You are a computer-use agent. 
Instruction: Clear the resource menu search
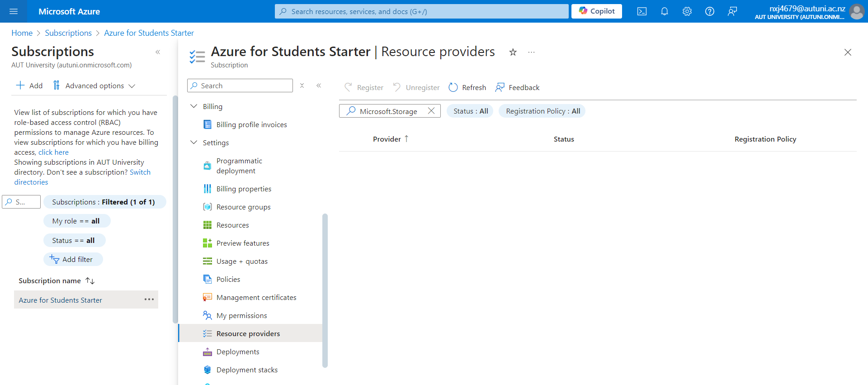tap(302, 86)
